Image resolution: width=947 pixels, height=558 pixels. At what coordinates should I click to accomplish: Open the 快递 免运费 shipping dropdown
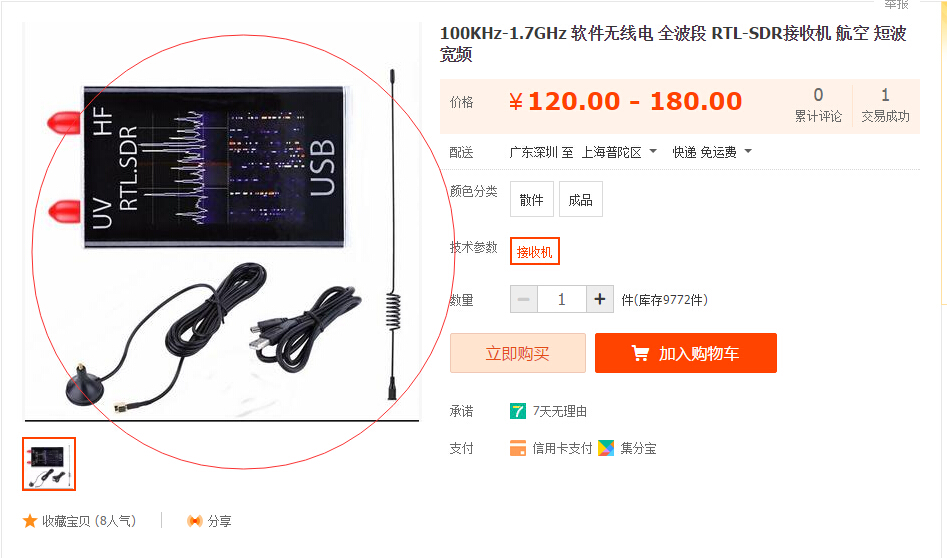(x=712, y=152)
